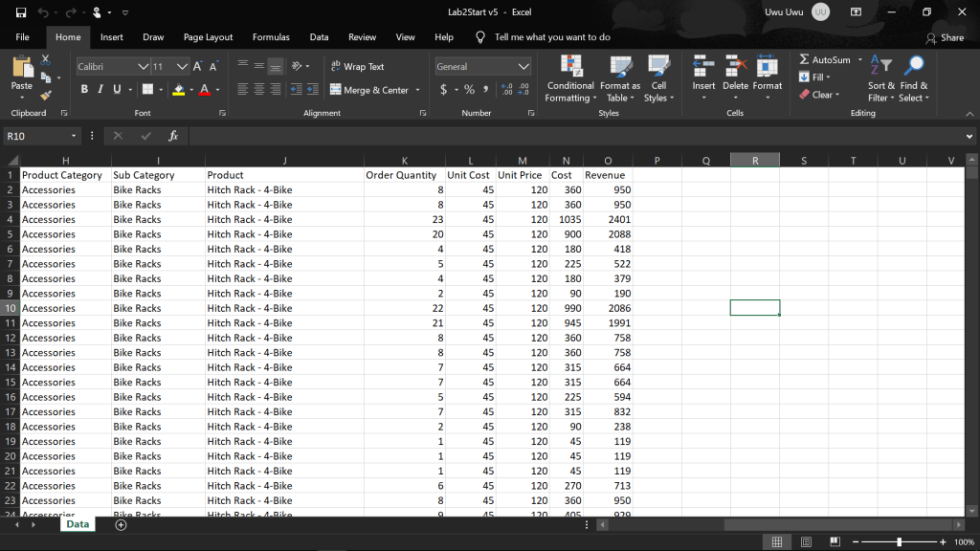Click the Share button
Screen dimensions: 980x551
(945, 37)
